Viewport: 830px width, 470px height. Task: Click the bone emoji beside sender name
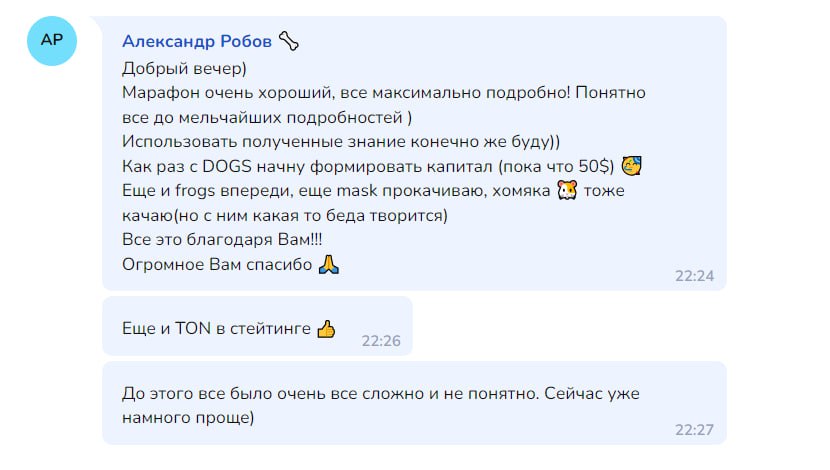[x=289, y=41]
